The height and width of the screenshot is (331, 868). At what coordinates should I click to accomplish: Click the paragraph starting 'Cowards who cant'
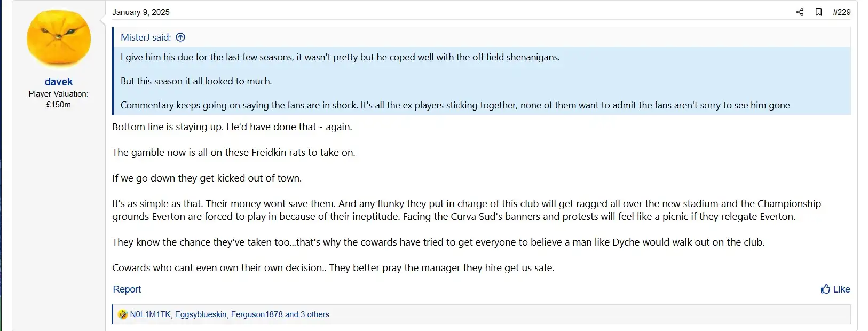point(333,268)
